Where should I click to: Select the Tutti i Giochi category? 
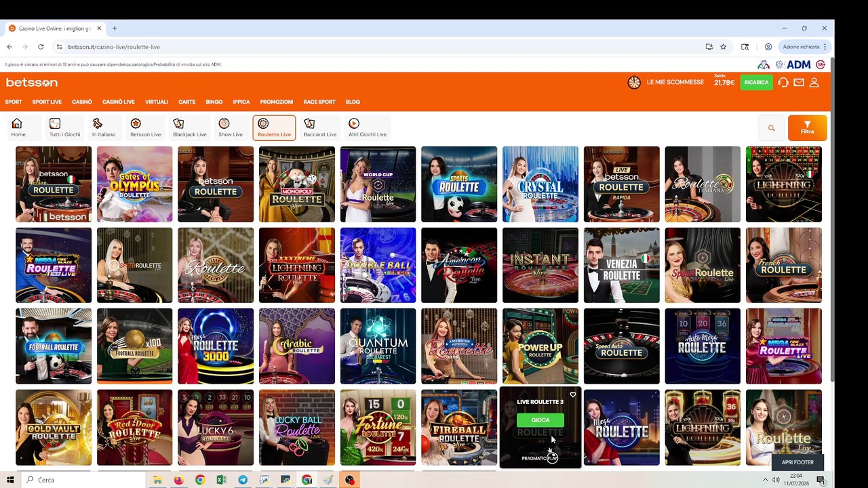(64, 128)
